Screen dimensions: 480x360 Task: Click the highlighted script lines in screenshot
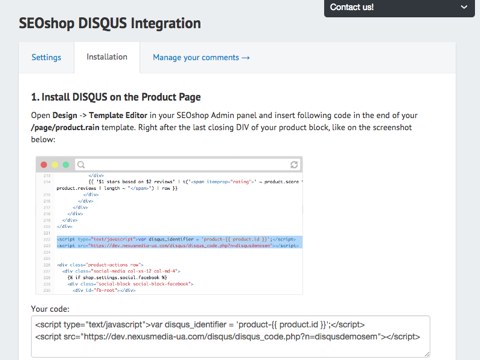pos(179,242)
